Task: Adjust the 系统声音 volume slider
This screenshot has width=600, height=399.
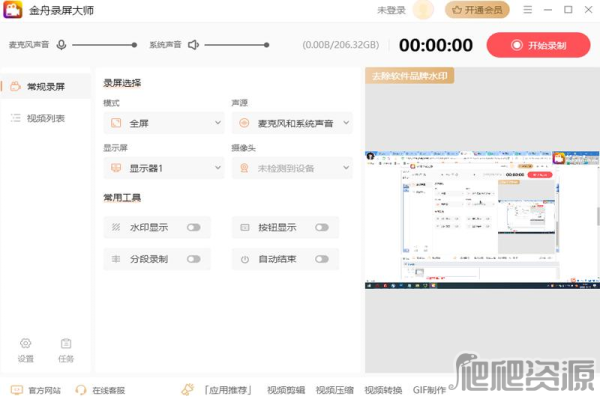Action: point(237,45)
